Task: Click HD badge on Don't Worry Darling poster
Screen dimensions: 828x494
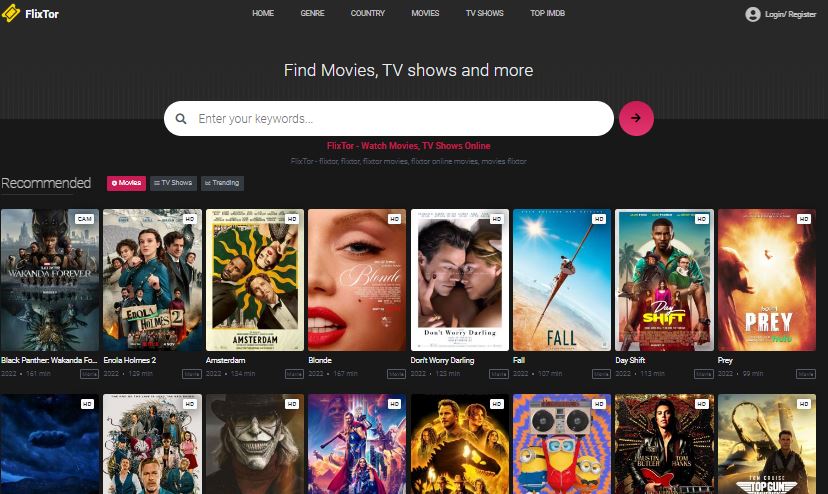Action: coord(497,219)
